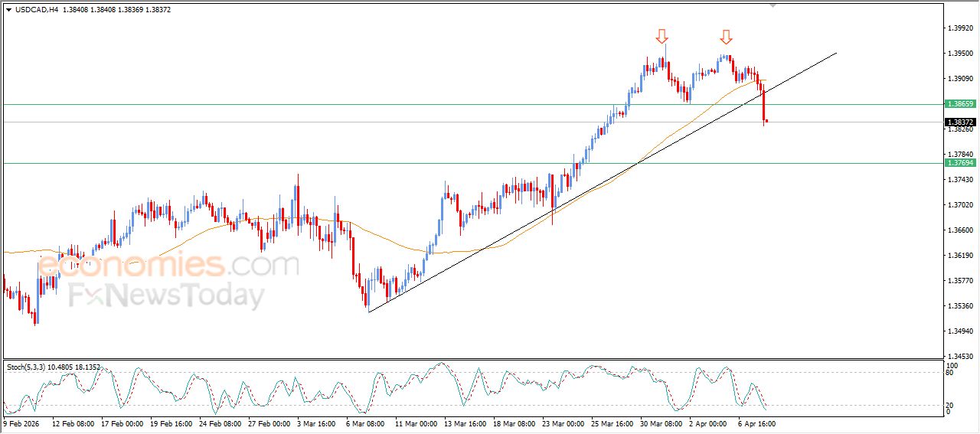Viewport: 980px width, 434px height.
Task: Select the green 1.37694 price tag
Action: (960, 162)
